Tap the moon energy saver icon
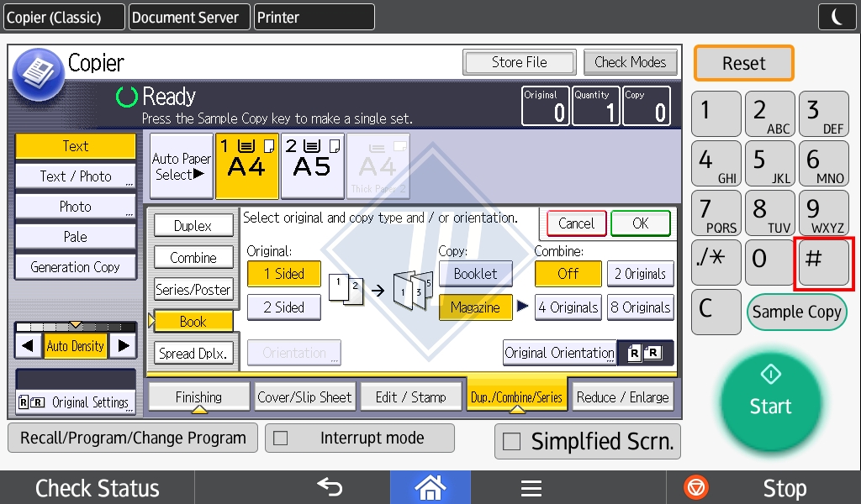 coord(837,17)
